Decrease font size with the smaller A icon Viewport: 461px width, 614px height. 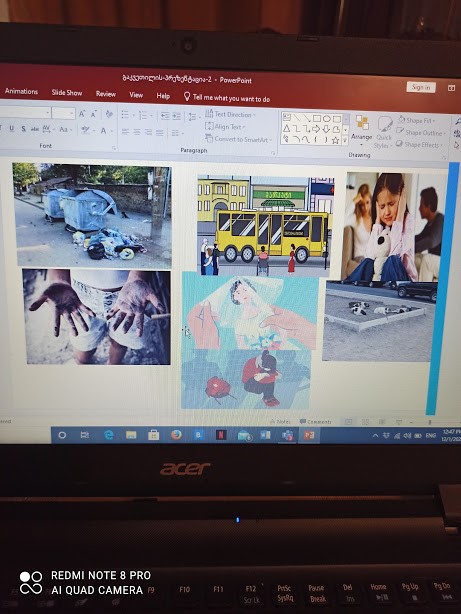pos(94,114)
